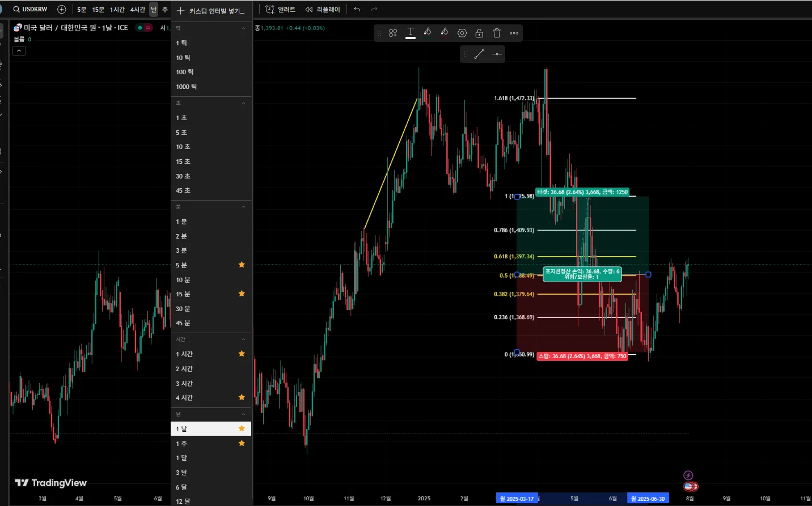Collapse the 시간 hours section
This screenshot has width=812, height=506.
(x=243, y=339)
